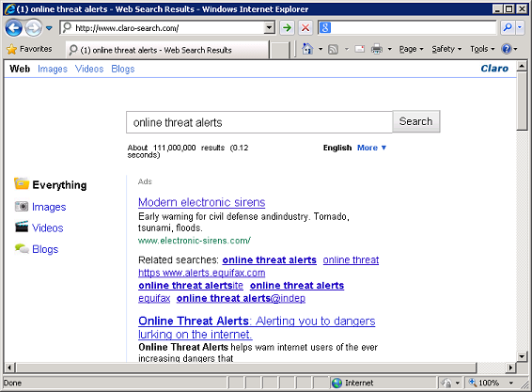Expand the 100% zoom level dropdown
The height and width of the screenshot is (392, 532).
click(x=511, y=383)
